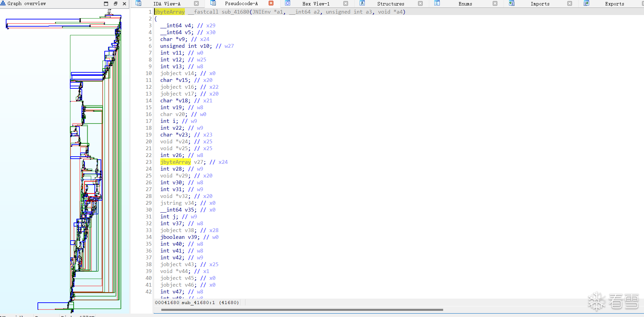
Task: Click variable v39 in the 'jboolean v39' line
Action: [193, 237]
